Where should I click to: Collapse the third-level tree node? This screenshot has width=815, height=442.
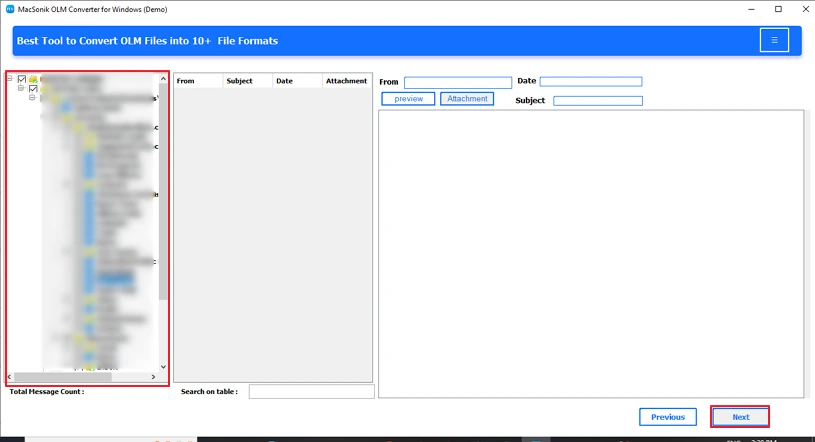click(x=32, y=98)
